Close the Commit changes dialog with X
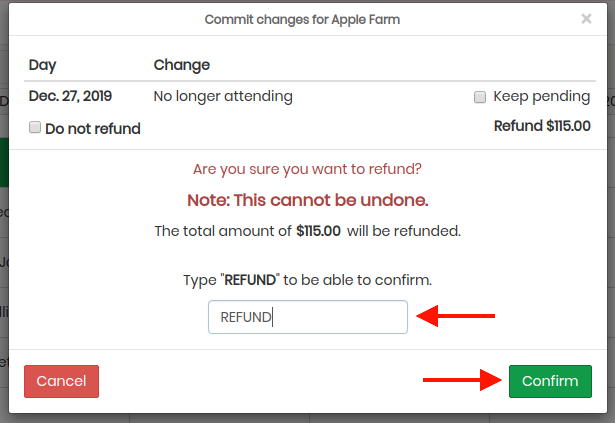 click(586, 19)
